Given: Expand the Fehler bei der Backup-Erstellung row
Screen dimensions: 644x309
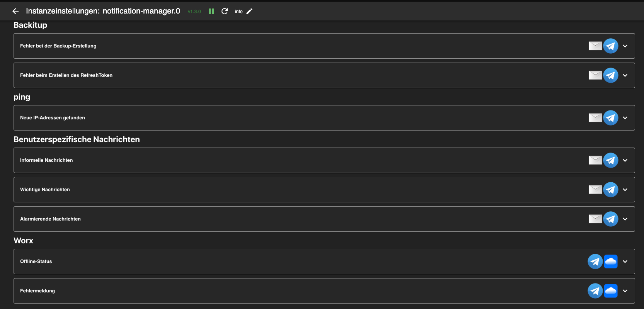Looking at the screenshot, I should 625,46.
